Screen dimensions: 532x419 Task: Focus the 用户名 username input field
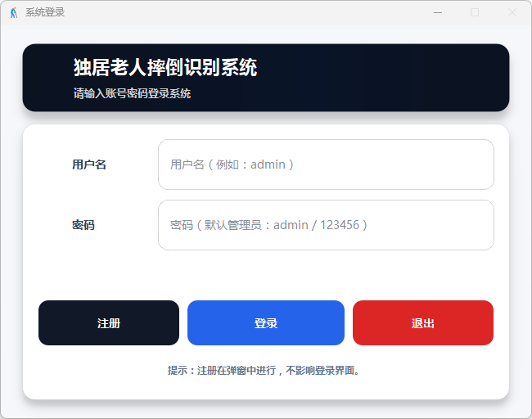326,164
